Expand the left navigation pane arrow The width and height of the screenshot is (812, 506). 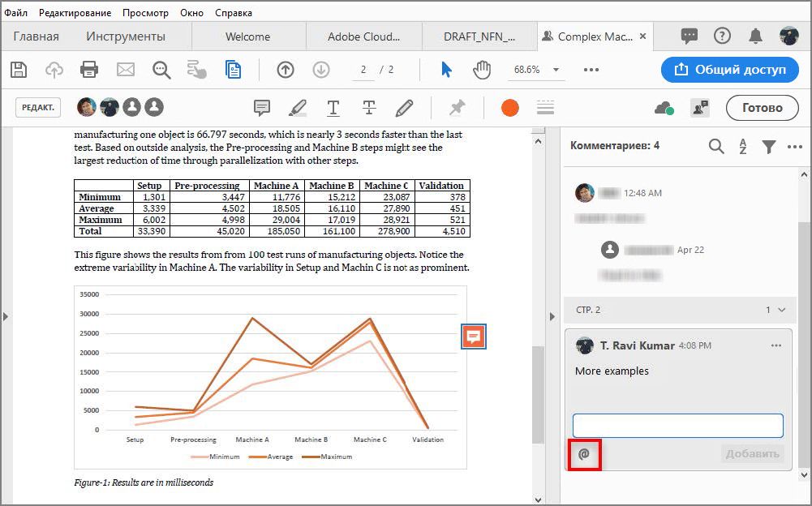[x=5, y=316]
